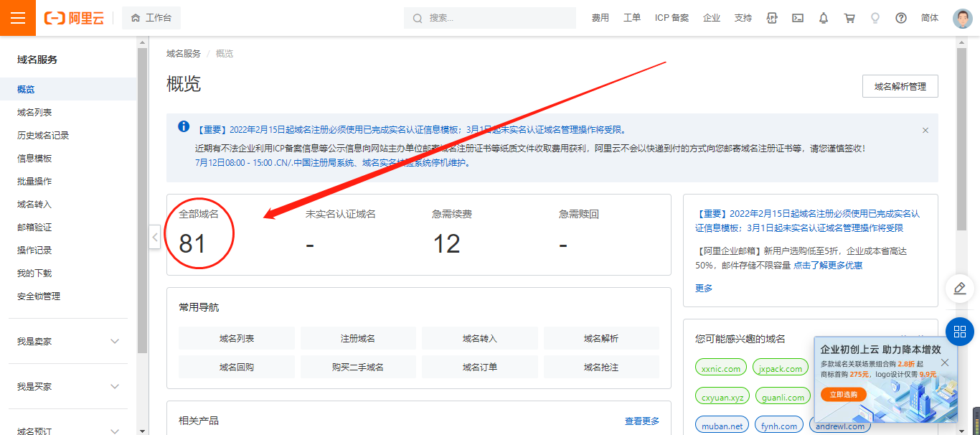Click the notification bell icon

tap(824, 18)
